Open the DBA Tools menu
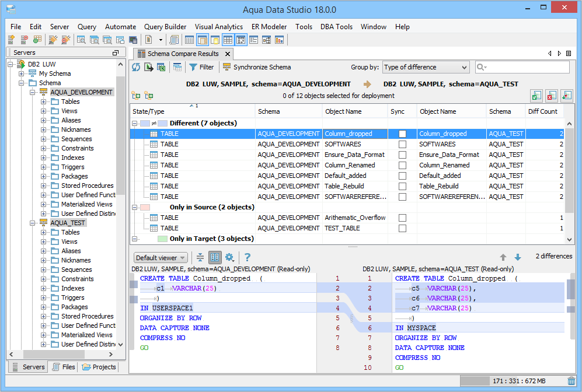582x392 pixels. coord(336,26)
